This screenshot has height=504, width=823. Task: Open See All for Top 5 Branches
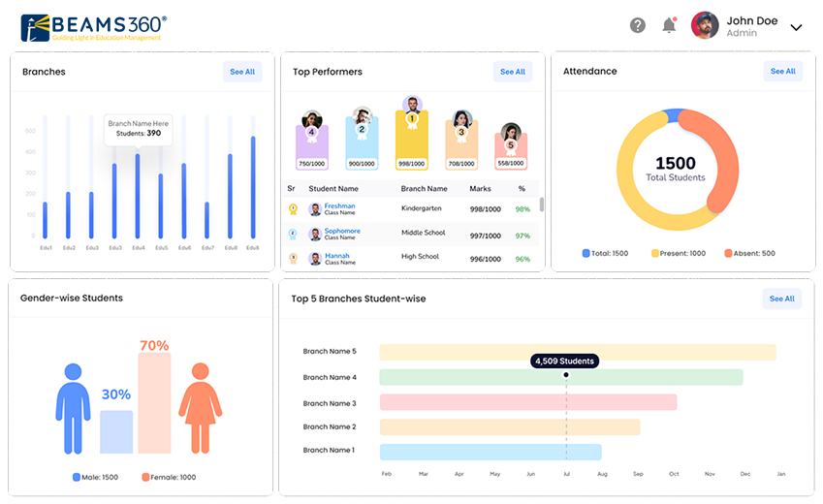coord(781,299)
